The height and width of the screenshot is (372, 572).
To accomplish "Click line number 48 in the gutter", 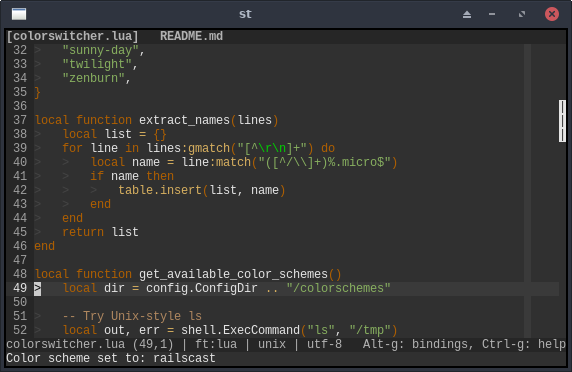I will [x=20, y=274].
